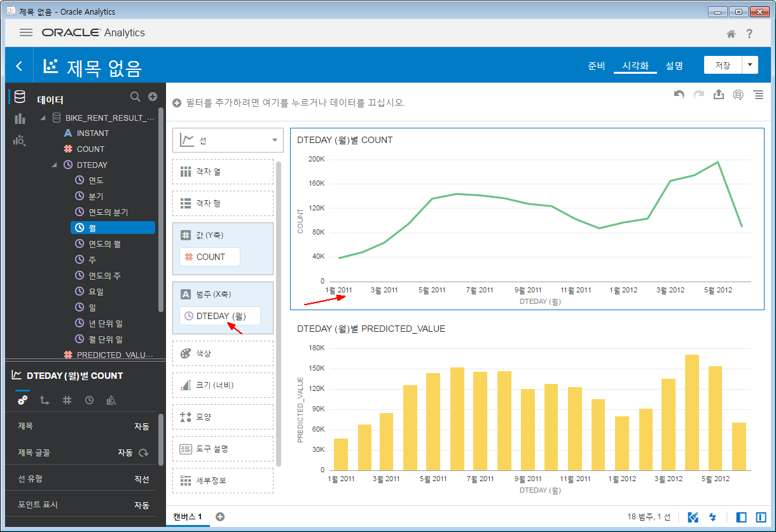
Task: Click the 세부정보 detail drop target
Action: tap(223, 481)
